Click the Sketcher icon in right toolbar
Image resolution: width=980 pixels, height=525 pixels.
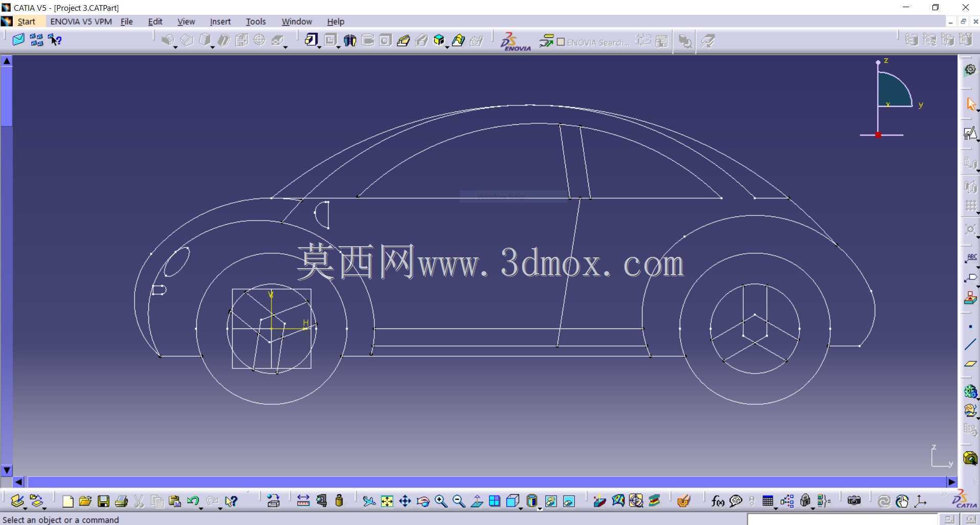click(x=970, y=134)
